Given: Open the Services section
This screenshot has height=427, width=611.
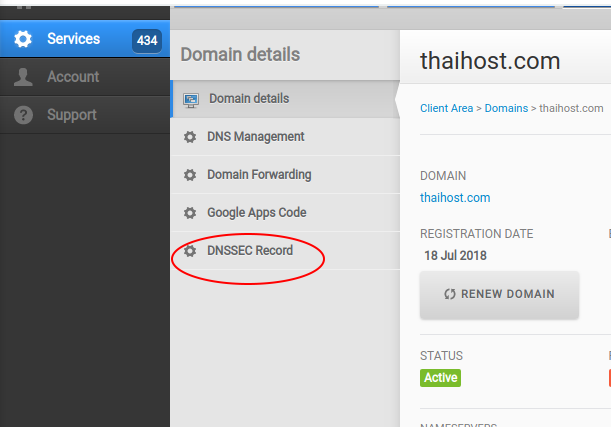Looking at the screenshot, I should pyautogui.click(x=73, y=39).
